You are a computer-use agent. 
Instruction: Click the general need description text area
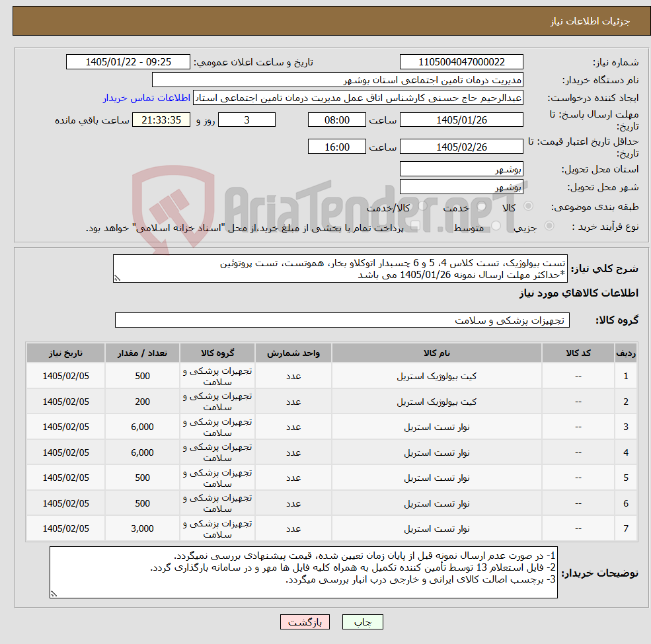pos(340,268)
